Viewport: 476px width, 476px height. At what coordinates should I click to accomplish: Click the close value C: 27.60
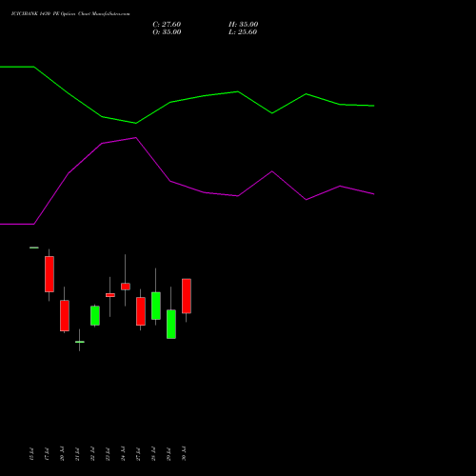[167, 25]
